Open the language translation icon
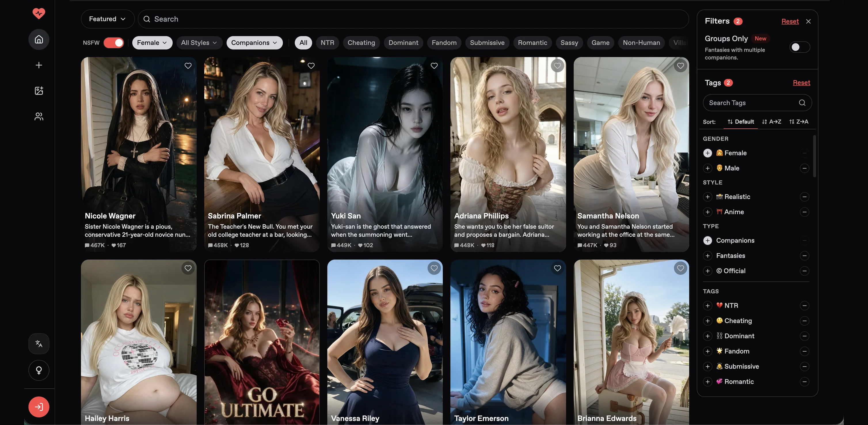Screen dimensions: 868x425 tap(39, 344)
